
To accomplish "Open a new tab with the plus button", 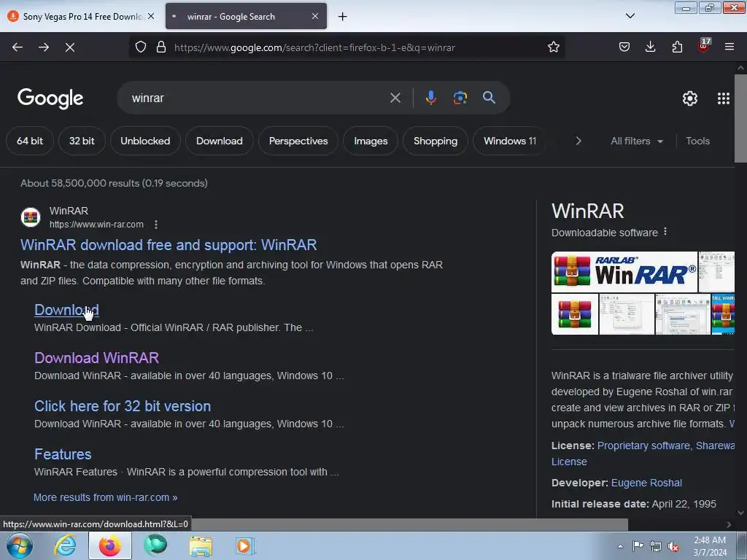I will [343, 17].
